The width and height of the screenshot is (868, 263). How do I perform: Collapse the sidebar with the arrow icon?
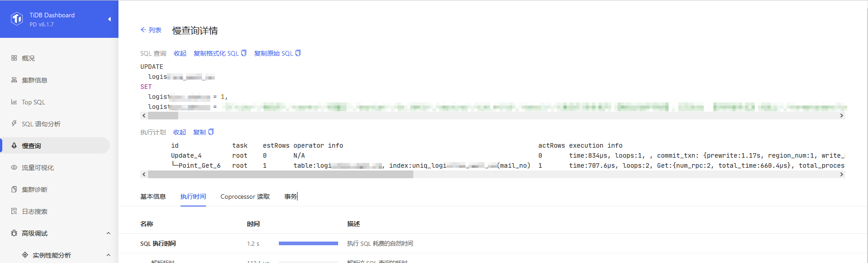(109, 19)
